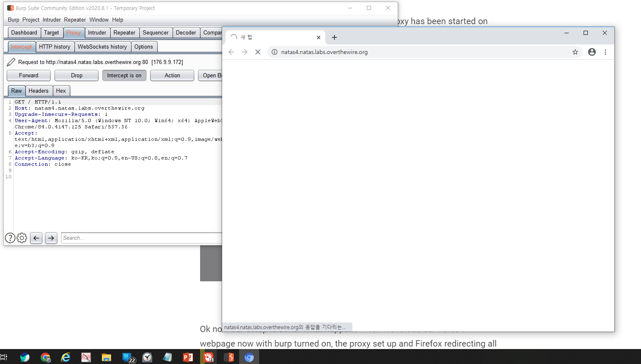
Task: Select the Intercept sub-tab
Action: (21, 47)
